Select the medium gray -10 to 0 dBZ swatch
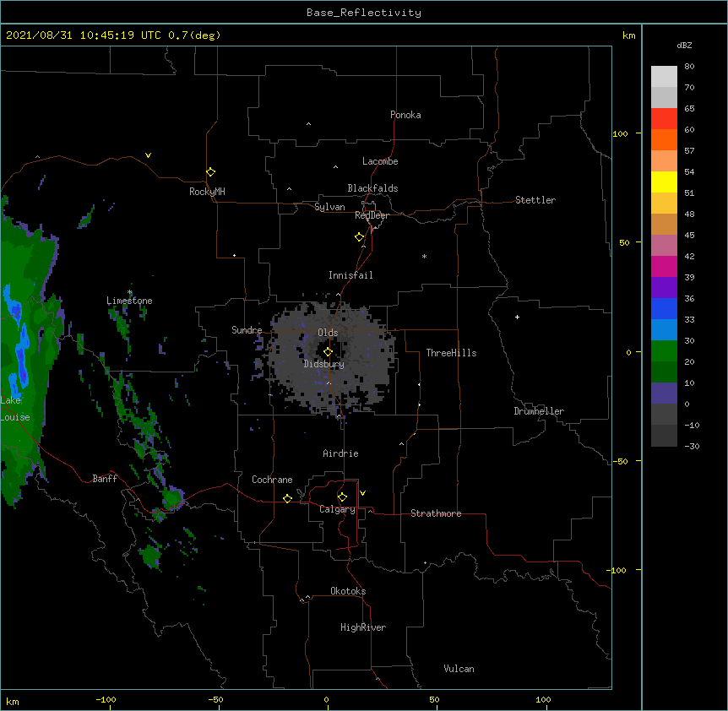Image resolution: width=728 pixels, height=711 pixels. [664, 415]
